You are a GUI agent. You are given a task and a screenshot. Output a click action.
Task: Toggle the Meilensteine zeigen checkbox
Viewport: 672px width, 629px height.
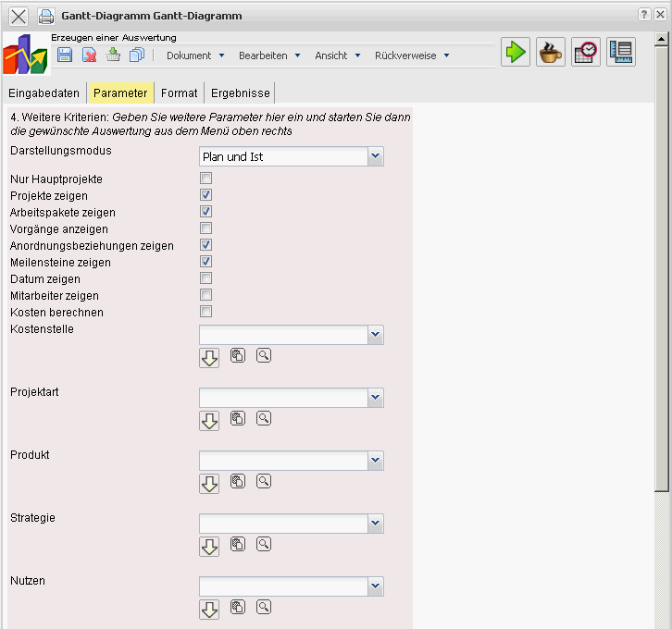205,262
